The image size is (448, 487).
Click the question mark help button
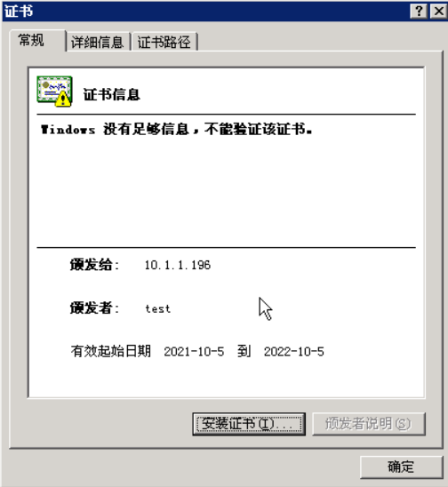point(419,12)
